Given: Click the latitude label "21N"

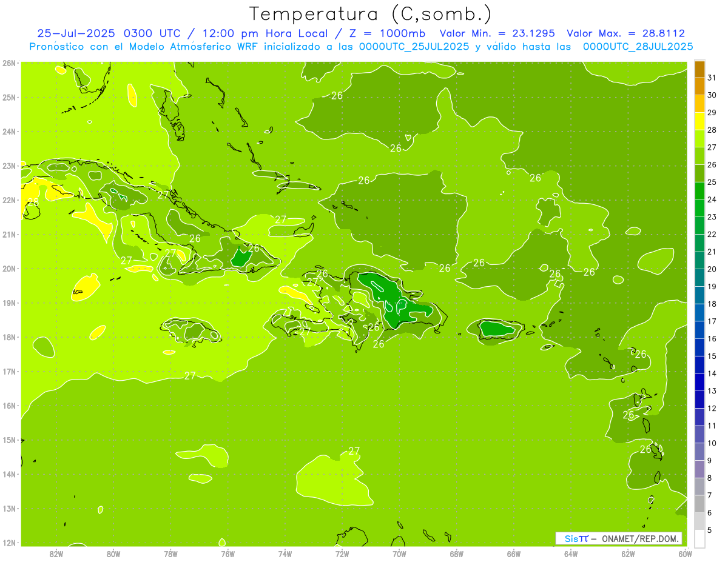Looking at the screenshot, I should coord(9,234).
